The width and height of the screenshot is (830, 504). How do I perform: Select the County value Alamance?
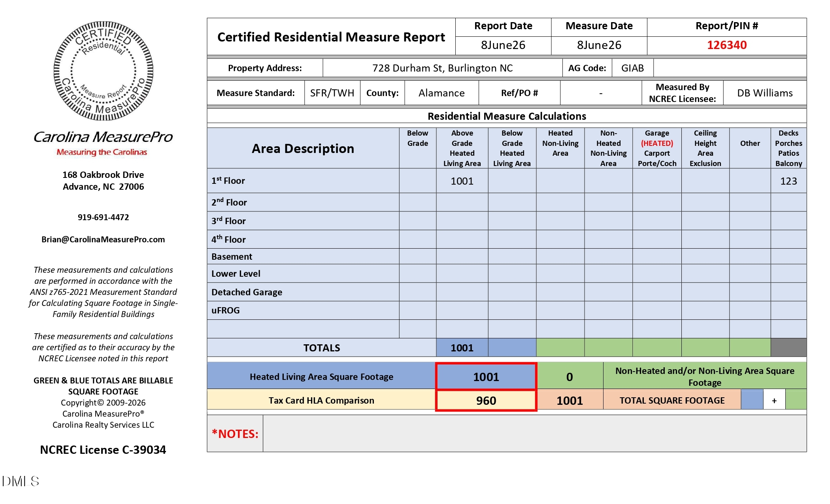441,93
